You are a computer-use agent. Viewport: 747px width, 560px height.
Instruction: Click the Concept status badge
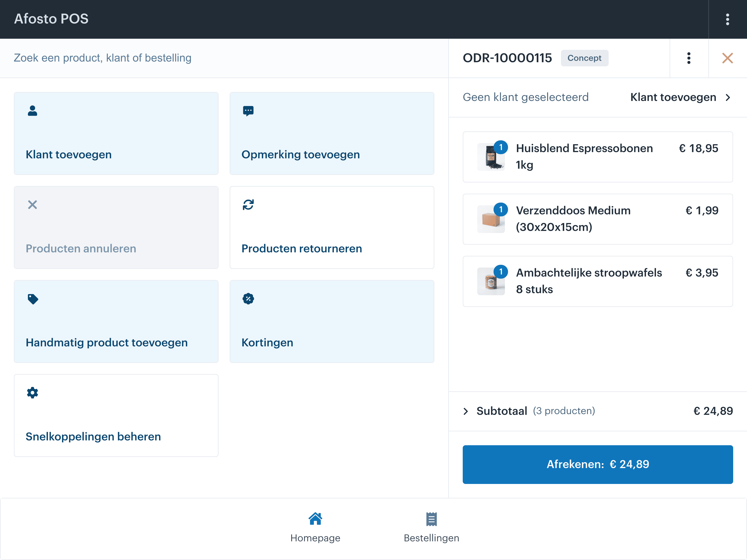point(584,58)
